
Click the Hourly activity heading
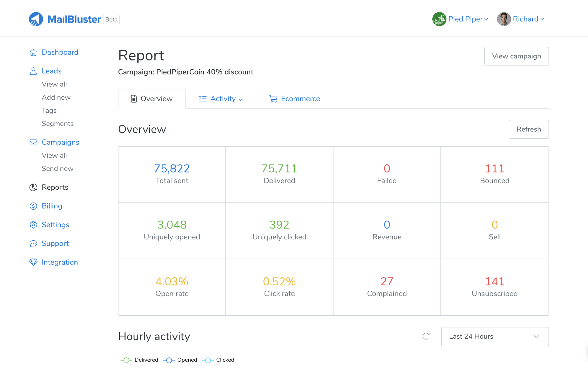[x=154, y=336]
